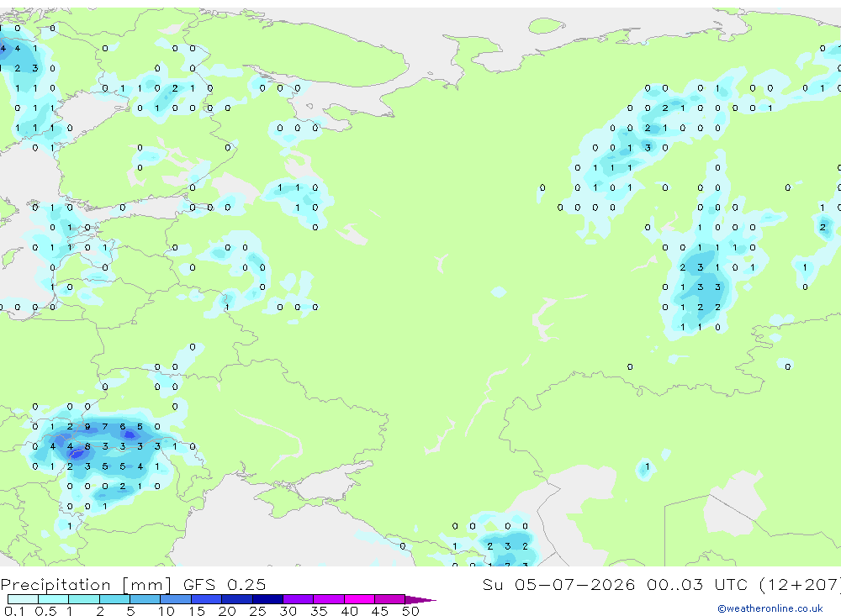The height and width of the screenshot is (616, 841).
Task: Select the 20–25 mm legend swatch
Action: coord(237,599)
